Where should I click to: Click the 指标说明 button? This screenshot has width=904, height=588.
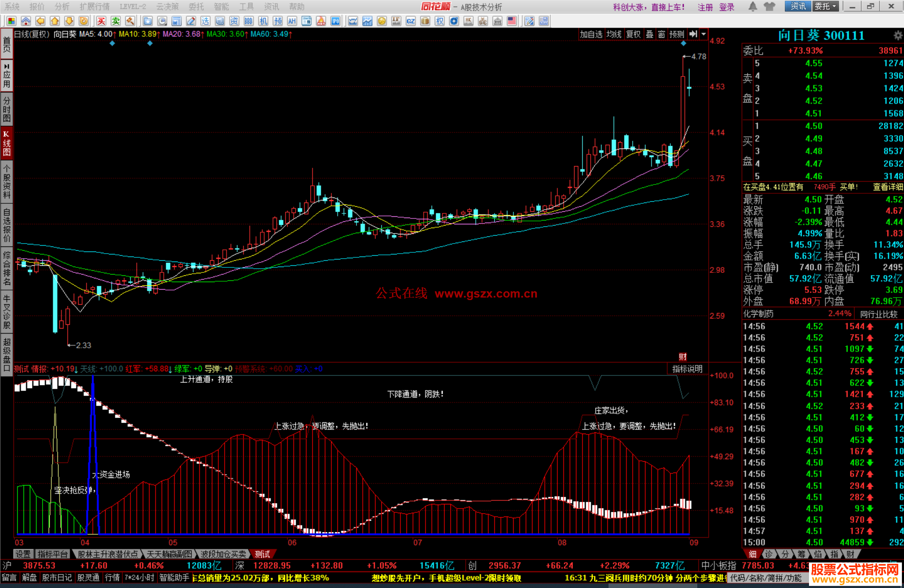[687, 369]
